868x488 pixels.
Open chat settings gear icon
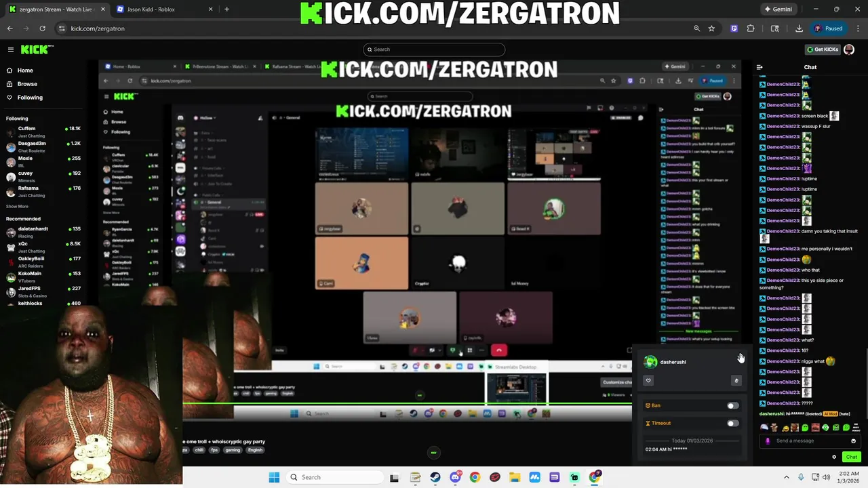click(834, 457)
